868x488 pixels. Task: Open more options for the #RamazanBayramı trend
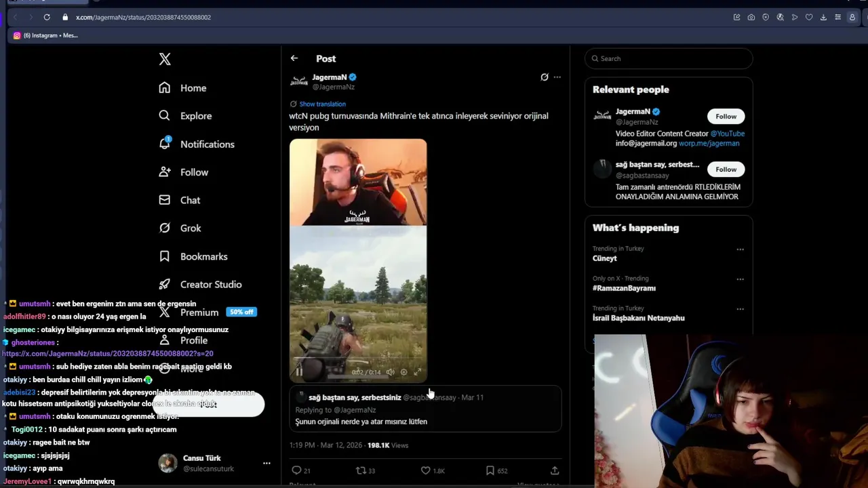[x=740, y=279]
